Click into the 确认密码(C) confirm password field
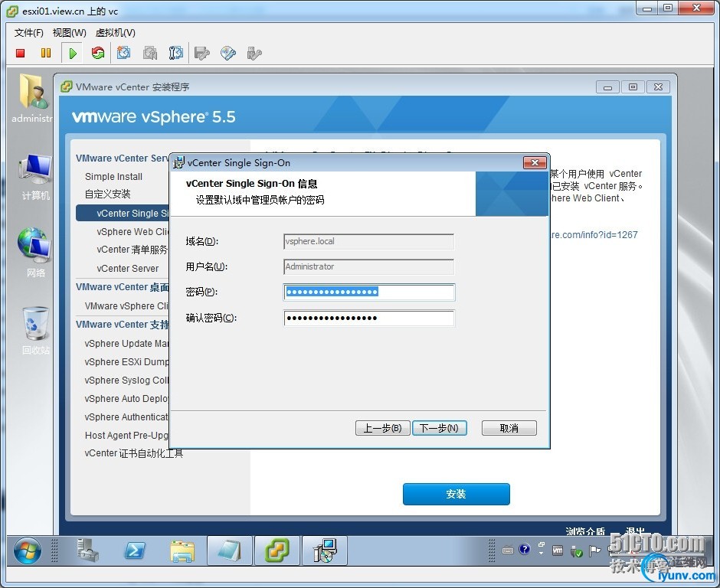This screenshot has height=588, width=720. coord(368,318)
